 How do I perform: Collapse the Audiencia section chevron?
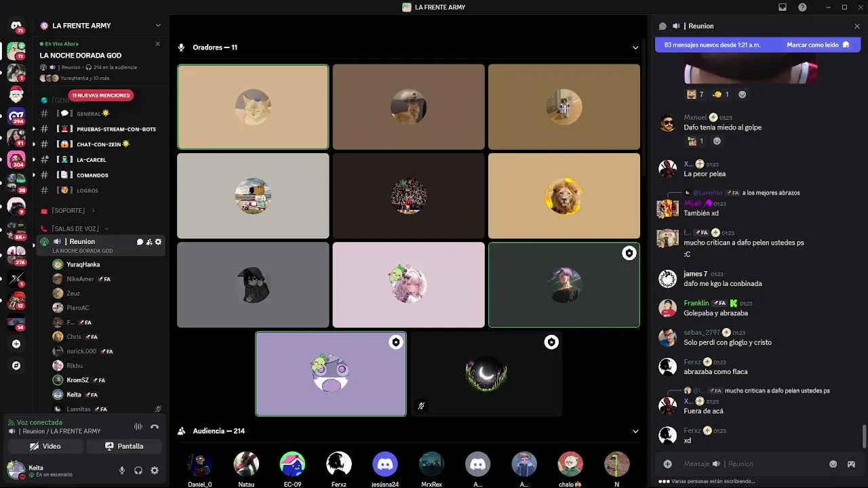coord(635,431)
